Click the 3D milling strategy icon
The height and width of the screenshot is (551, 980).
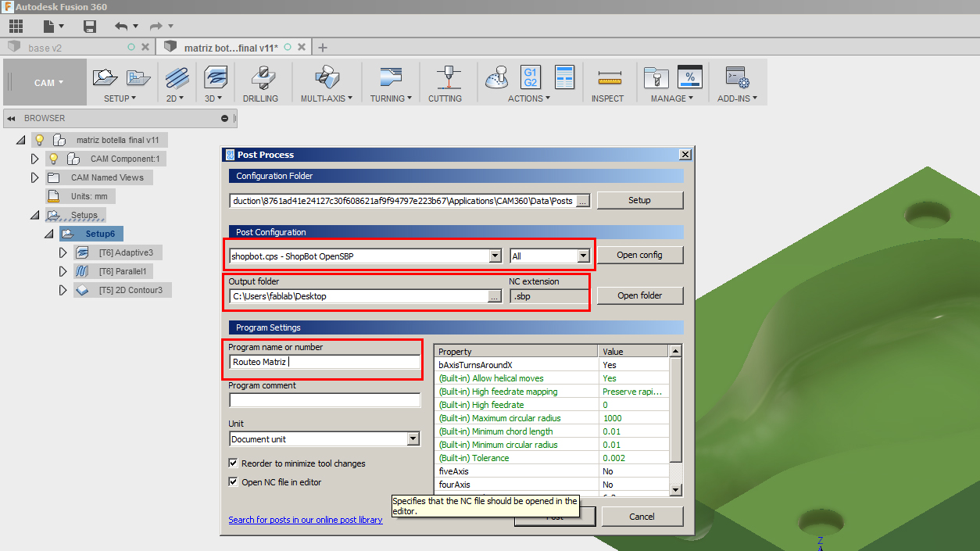click(216, 77)
